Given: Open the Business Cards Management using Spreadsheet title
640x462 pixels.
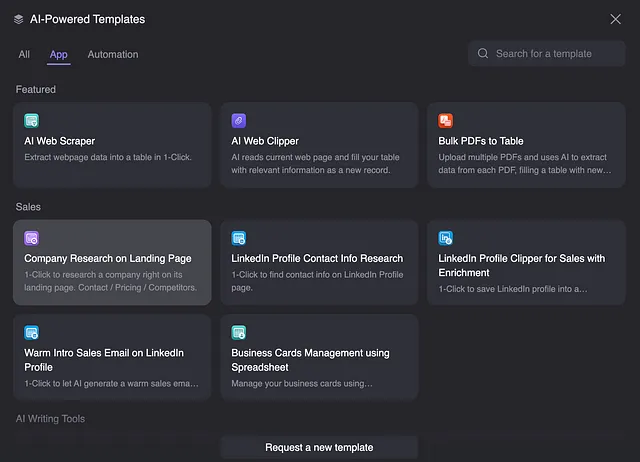Looking at the screenshot, I should tap(310, 360).
